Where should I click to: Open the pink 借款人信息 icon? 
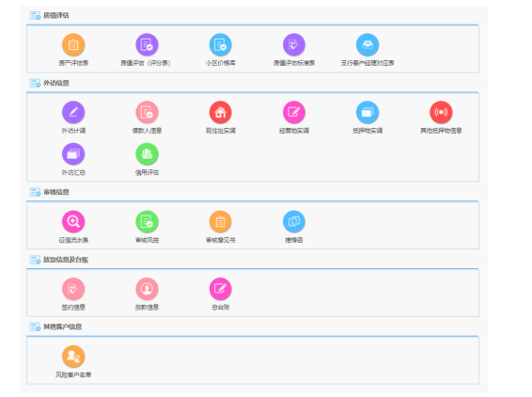[x=147, y=112]
